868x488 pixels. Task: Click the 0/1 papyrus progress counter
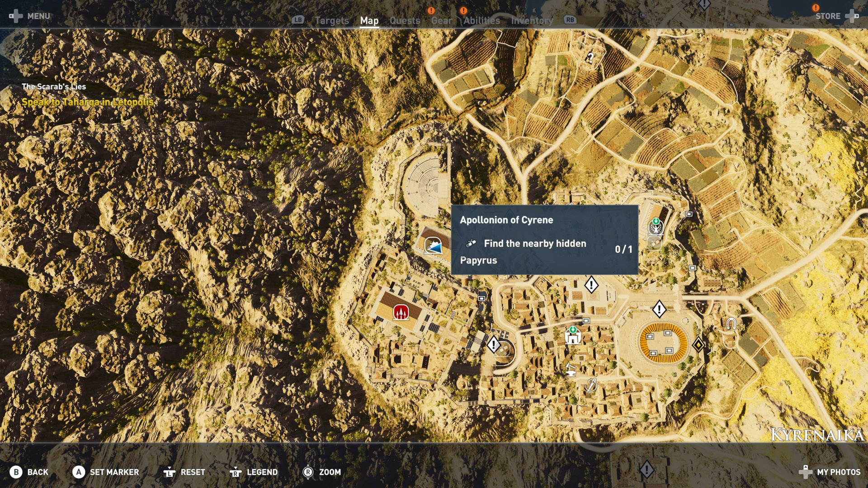coord(623,249)
